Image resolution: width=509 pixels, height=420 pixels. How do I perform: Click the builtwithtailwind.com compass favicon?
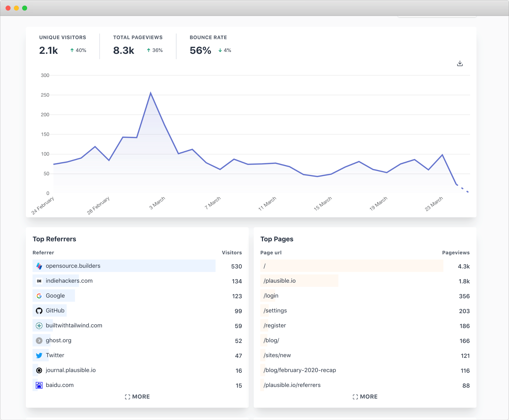(x=39, y=325)
